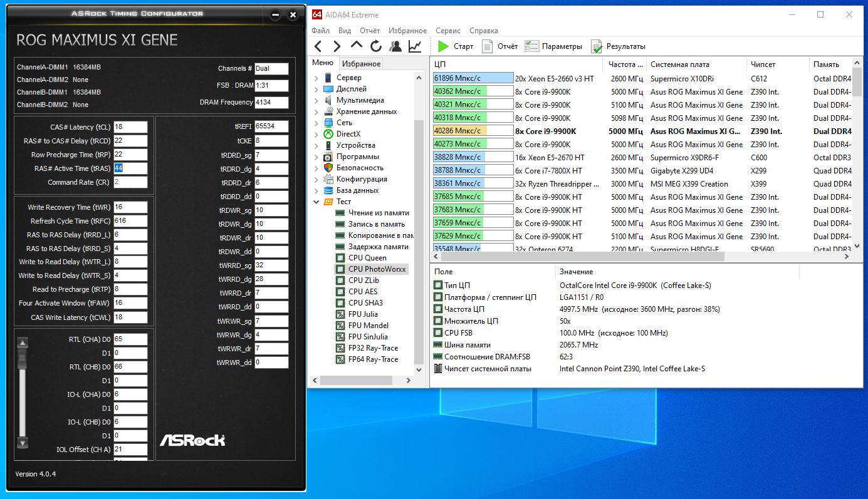Open the Сервис menu
The image size is (868, 499).
pyautogui.click(x=447, y=31)
